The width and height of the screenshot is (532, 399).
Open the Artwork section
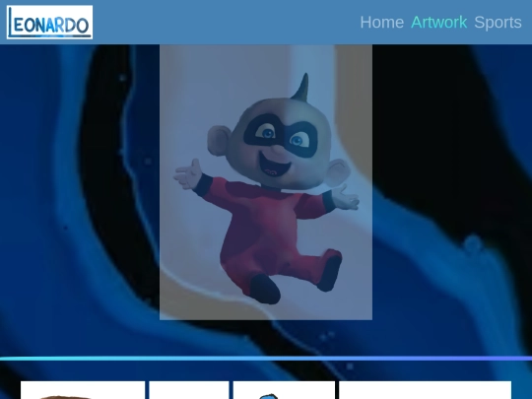coord(438,23)
